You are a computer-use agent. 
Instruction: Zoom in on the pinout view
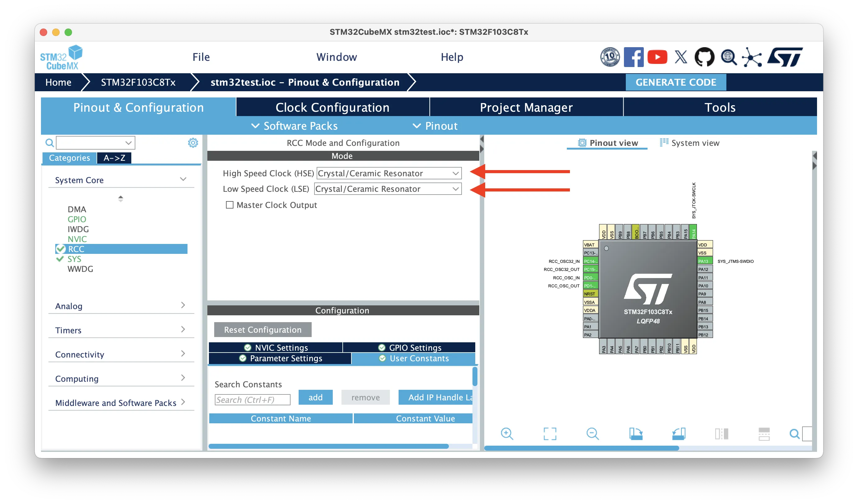tap(507, 434)
